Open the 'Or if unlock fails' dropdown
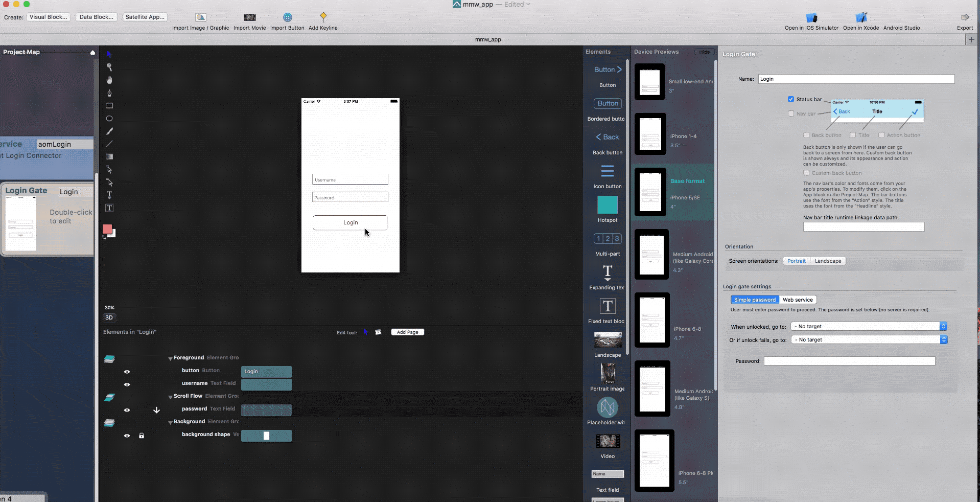Screen dimensions: 980x502 pos(869,339)
